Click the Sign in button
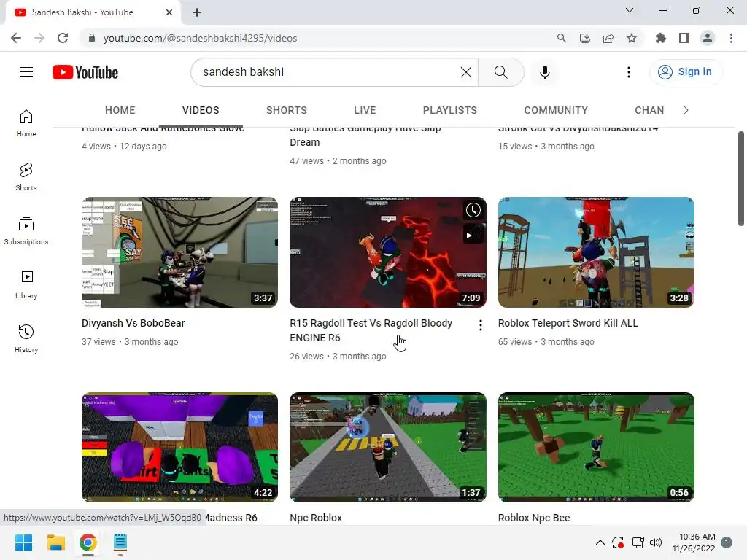Viewport: 747px width, 560px height. coord(686,72)
